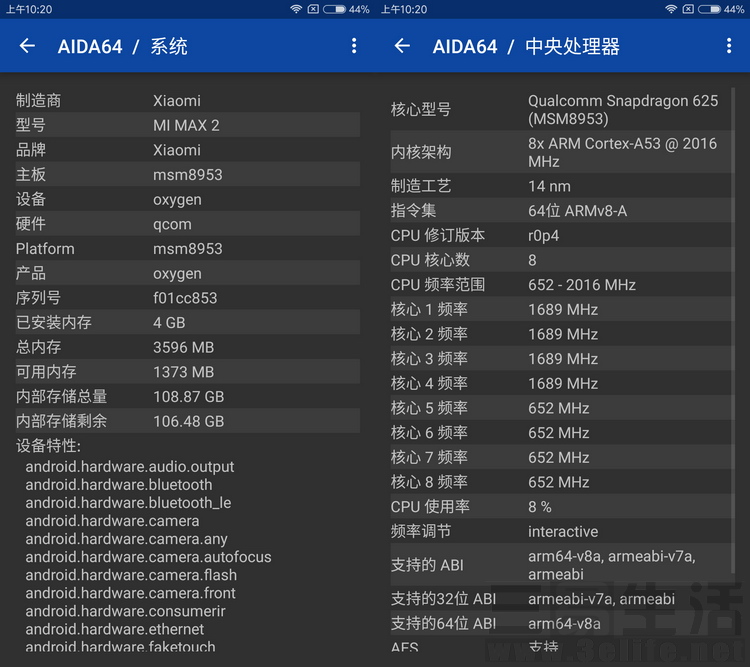Tap back arrow in 中央处理器 screen
This screenshot has height=667, width=750.
click(x=402, y=46)
